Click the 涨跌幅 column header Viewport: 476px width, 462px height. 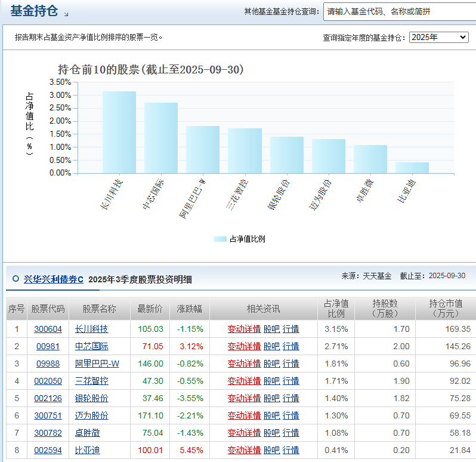pyautogui.click(x=190, y=309)
